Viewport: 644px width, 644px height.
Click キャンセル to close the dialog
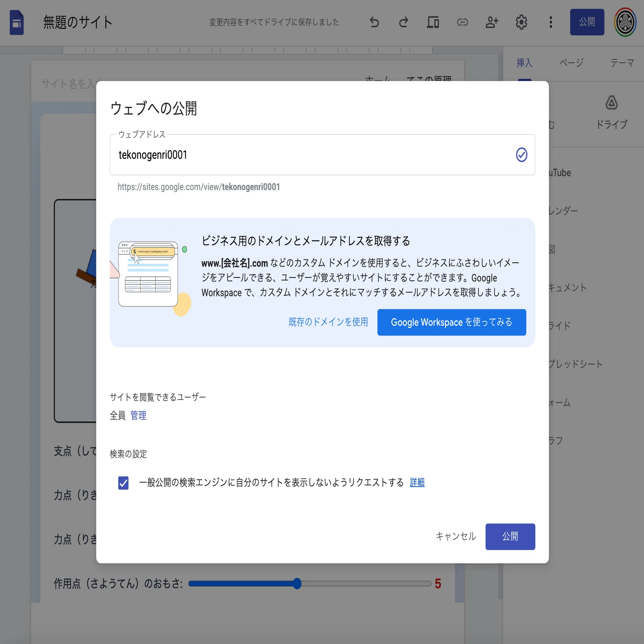tap(456, 536)
